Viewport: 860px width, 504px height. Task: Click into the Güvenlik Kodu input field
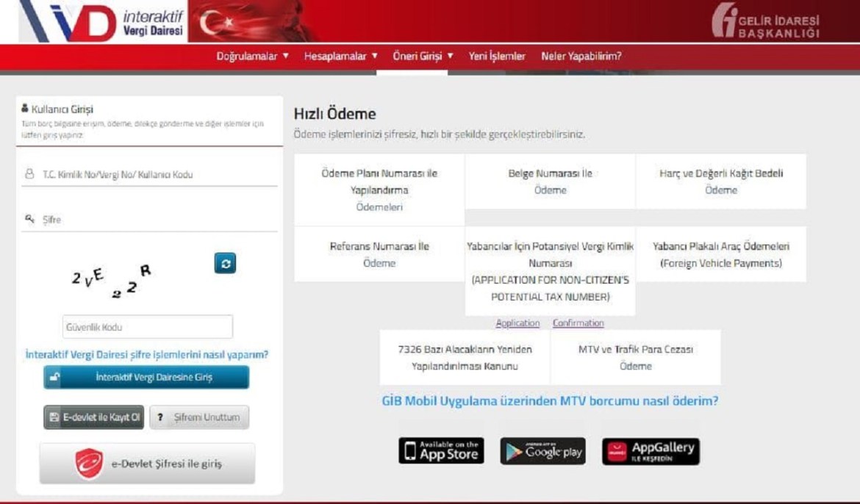click(147, 327)
